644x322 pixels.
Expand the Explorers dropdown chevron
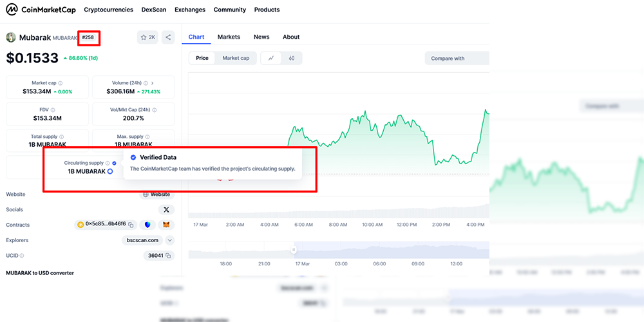pyautogui.click(x=169, y=240)
